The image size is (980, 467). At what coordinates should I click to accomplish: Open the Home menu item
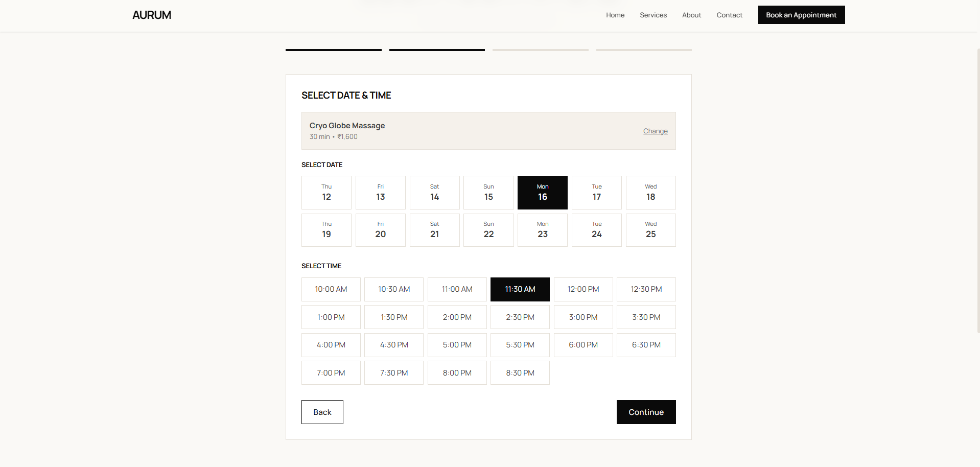pyautogui.click(x=615, y=15)
